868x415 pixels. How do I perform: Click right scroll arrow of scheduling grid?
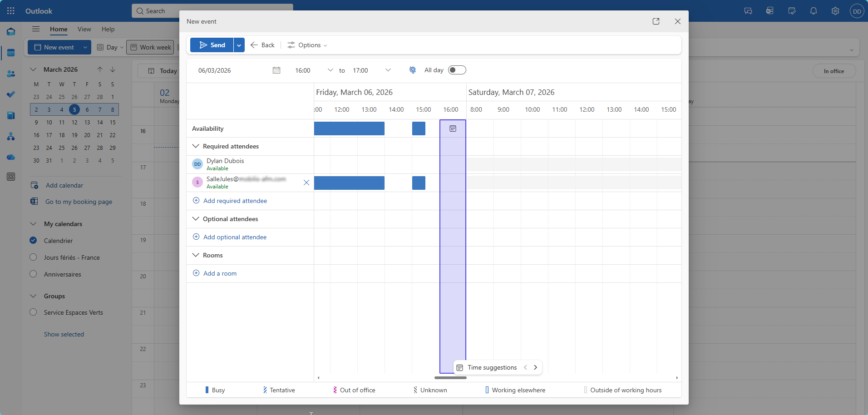click(x=677, y=378)
